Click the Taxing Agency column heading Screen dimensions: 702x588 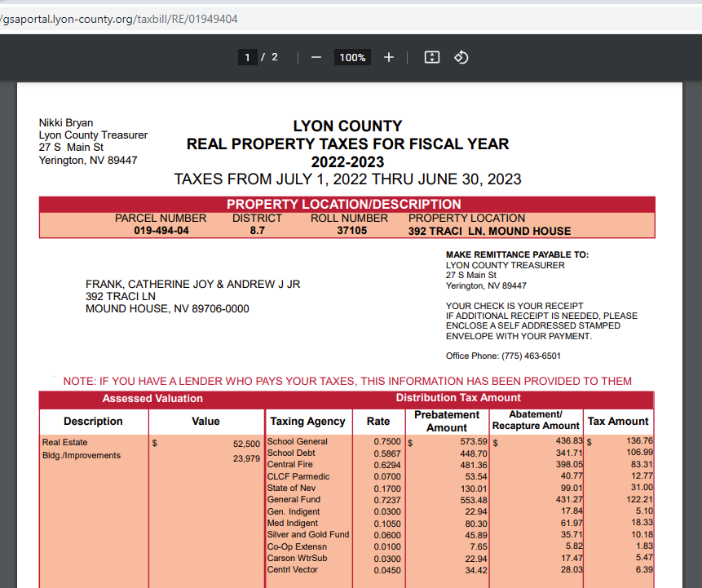(307, 422)
